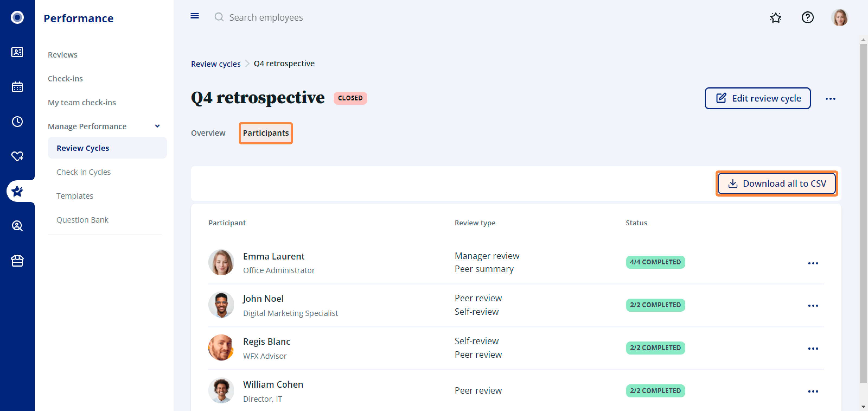Screen dimensions: 868x411
Task: Switch to the Overview tab
Action: click(208, 133)
